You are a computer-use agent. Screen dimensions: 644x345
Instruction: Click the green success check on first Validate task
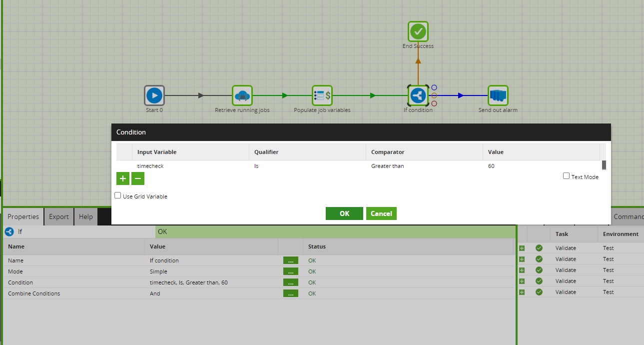[539, 247]
